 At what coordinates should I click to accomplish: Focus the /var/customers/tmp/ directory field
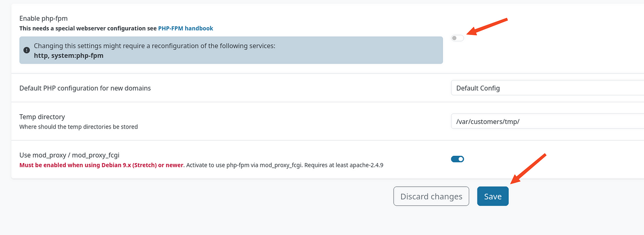(x=547, y=121)
